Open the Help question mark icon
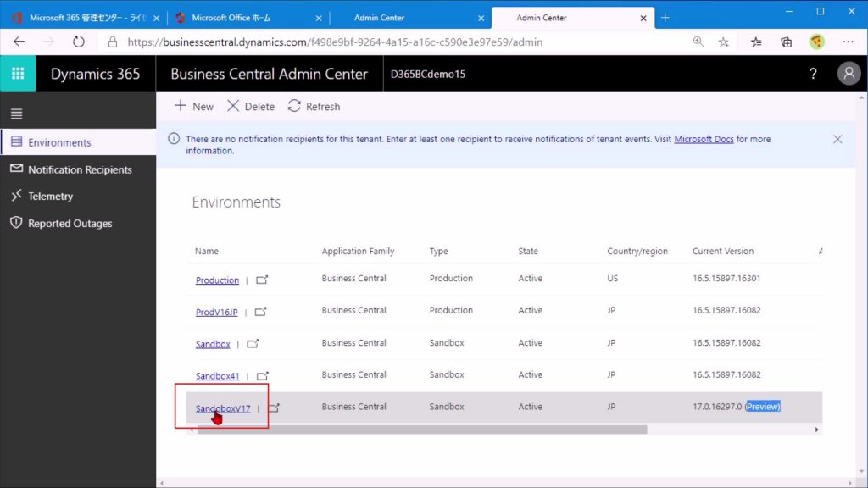Image resolution: width=868 pixels, height=488 pixels. pos(813,74)
